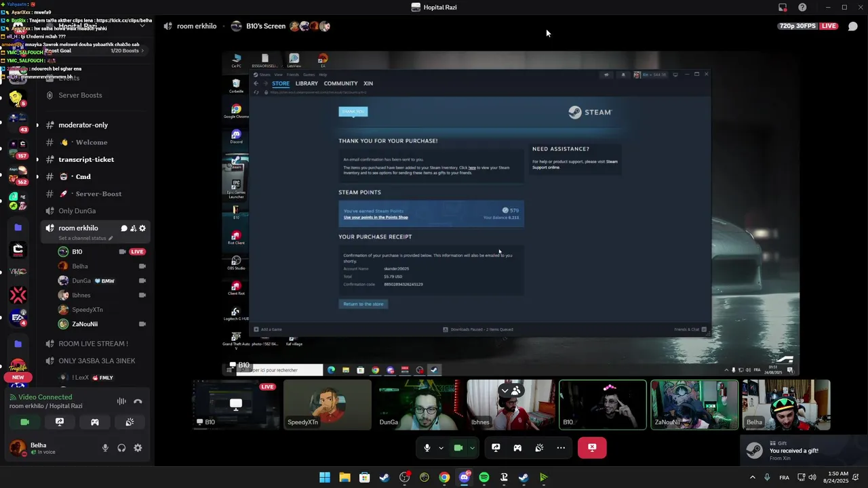
Task: Click the 720p 30FPS LIVE quality badge
Action: (x=808, y=26)
